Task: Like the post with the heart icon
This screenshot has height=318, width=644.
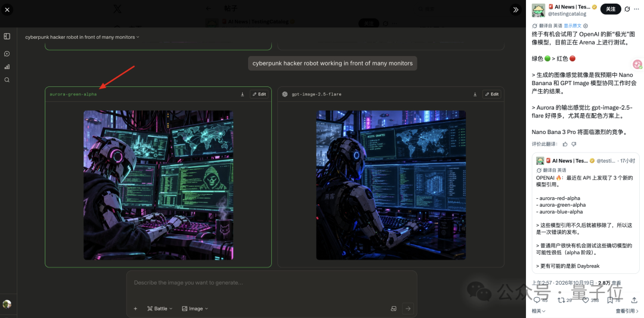Action: point(586,300)
